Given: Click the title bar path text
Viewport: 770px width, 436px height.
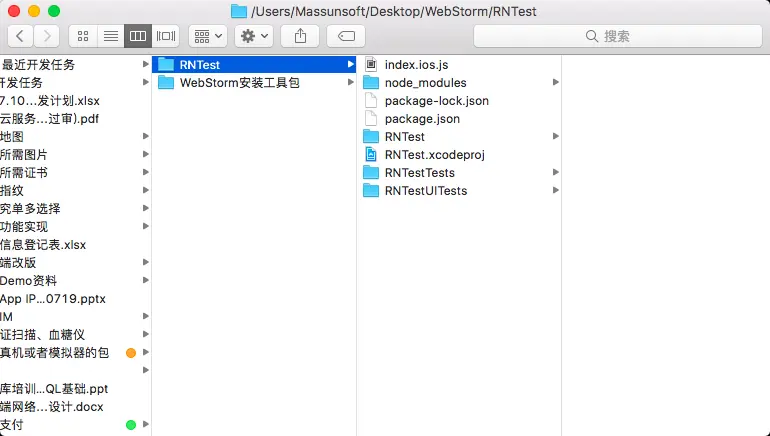Looking at the screenshot, I should [394, 11].
